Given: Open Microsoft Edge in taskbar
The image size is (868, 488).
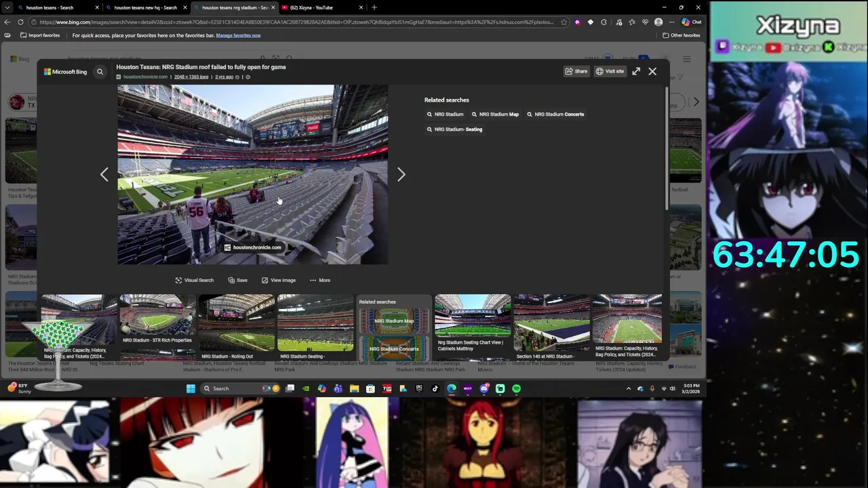Looking at the screenshot, I should coord(452,388).
